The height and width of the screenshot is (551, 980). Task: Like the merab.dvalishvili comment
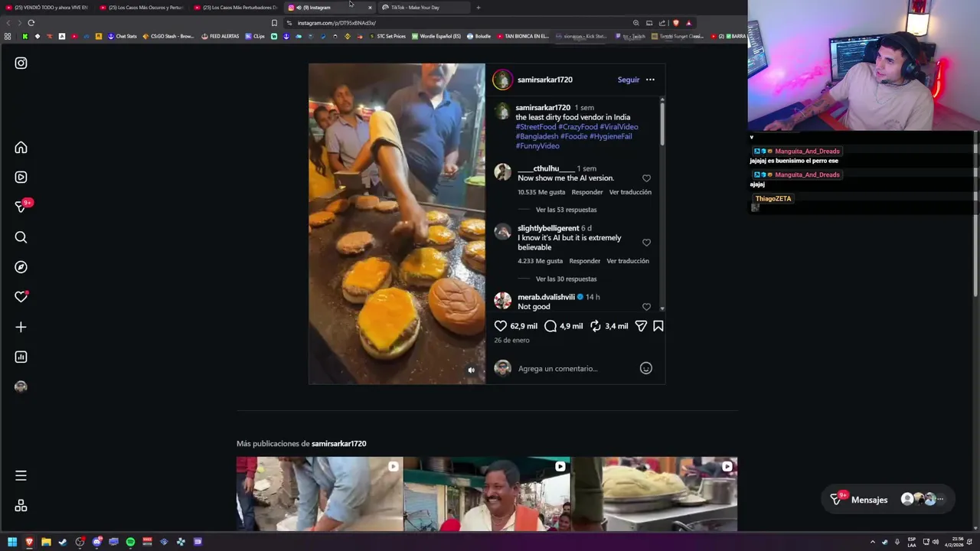pos(646,307)
